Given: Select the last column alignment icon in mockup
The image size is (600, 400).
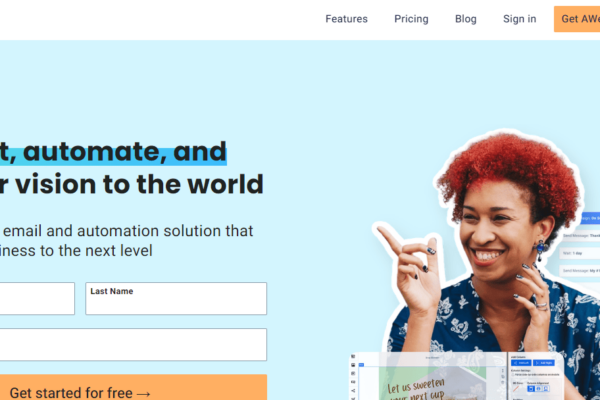Looking at the screenshot, I should coord(546,389).
